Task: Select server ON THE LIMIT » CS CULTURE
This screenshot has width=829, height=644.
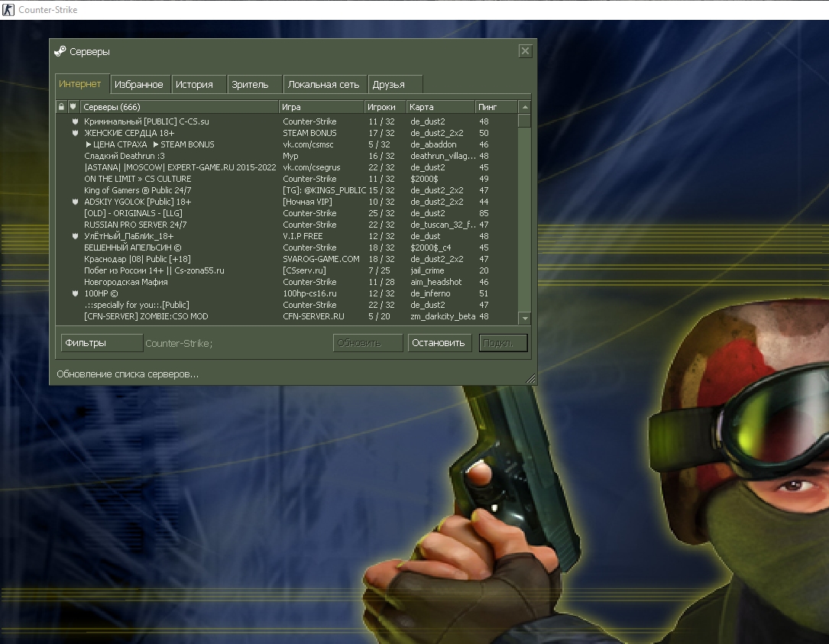Action: pos(287,179)
